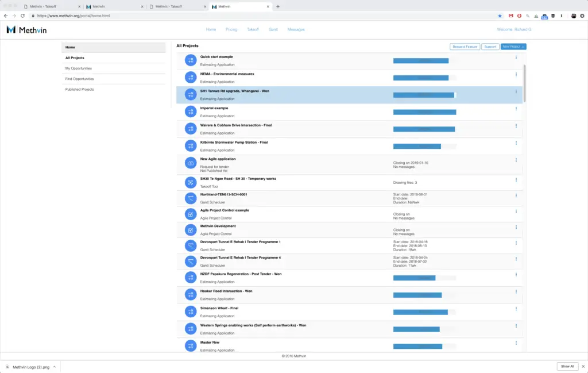Open the New Project dropdown
This screenshot has height=373, width=588.
513,47
